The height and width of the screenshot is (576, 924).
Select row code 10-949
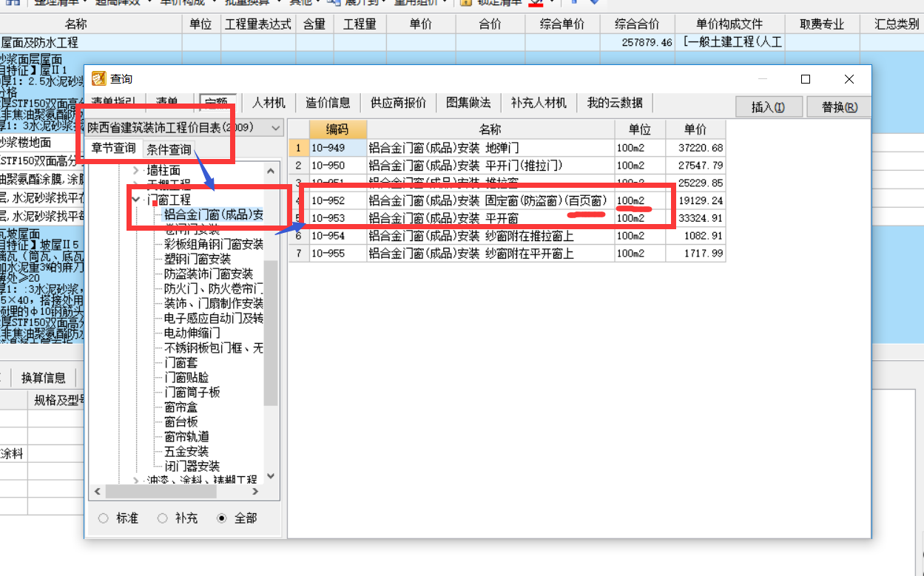pyautogui.click(x=337, y=148)
